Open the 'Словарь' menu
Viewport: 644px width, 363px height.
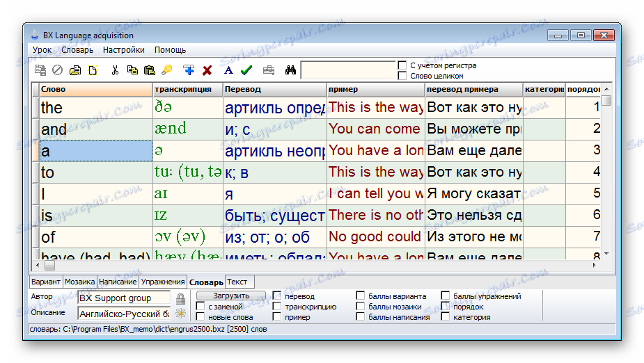[x=77, y=50]
